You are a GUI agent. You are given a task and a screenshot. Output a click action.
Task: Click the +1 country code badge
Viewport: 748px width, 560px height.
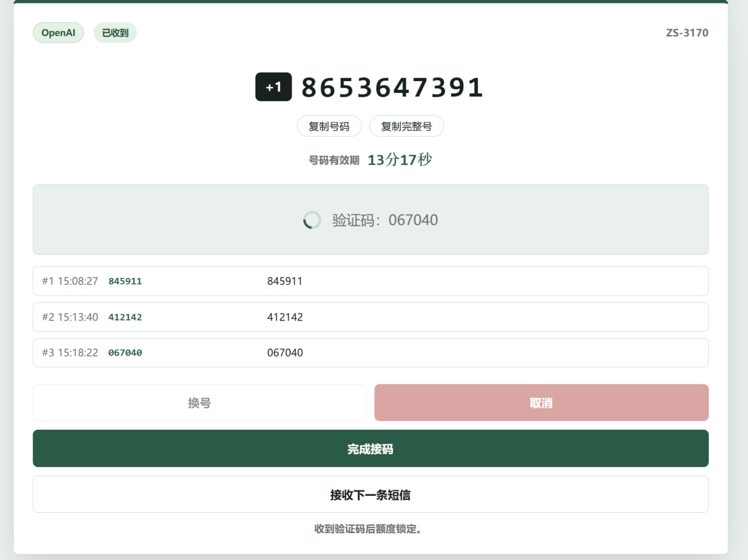pyautogui.click(x=273, y=87)
